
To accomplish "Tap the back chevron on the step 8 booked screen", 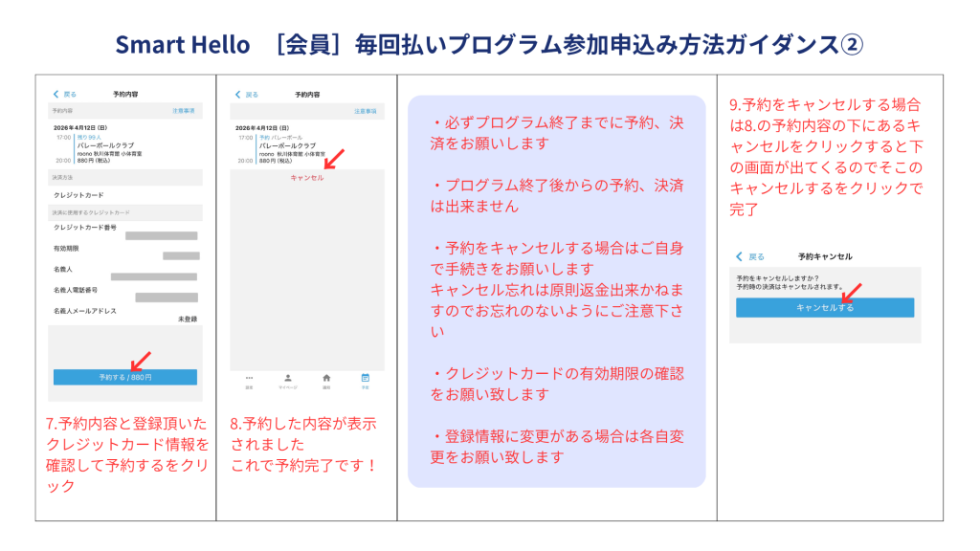I will tap(237, 95).
